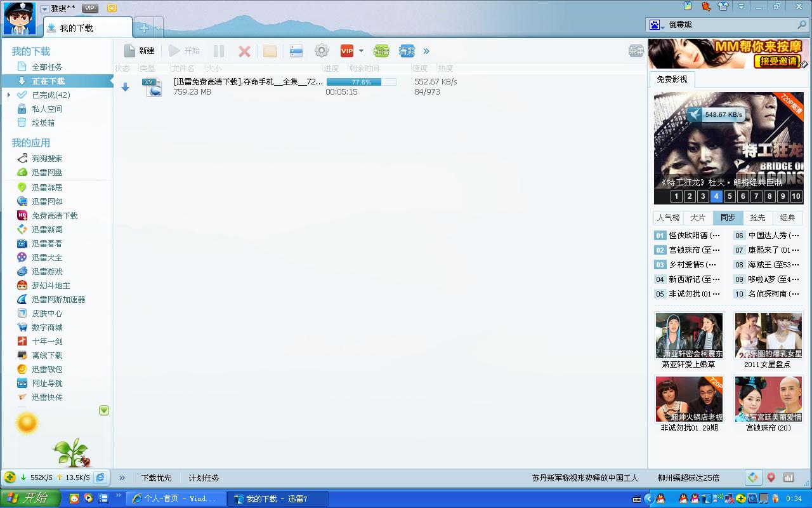Click 计划任务 in status bar

204,478
